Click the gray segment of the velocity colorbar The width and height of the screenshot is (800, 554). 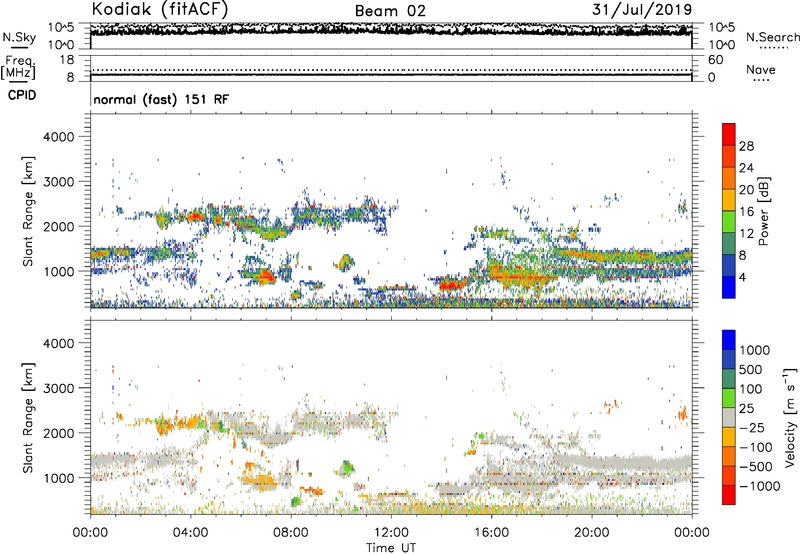coord(729,417)
